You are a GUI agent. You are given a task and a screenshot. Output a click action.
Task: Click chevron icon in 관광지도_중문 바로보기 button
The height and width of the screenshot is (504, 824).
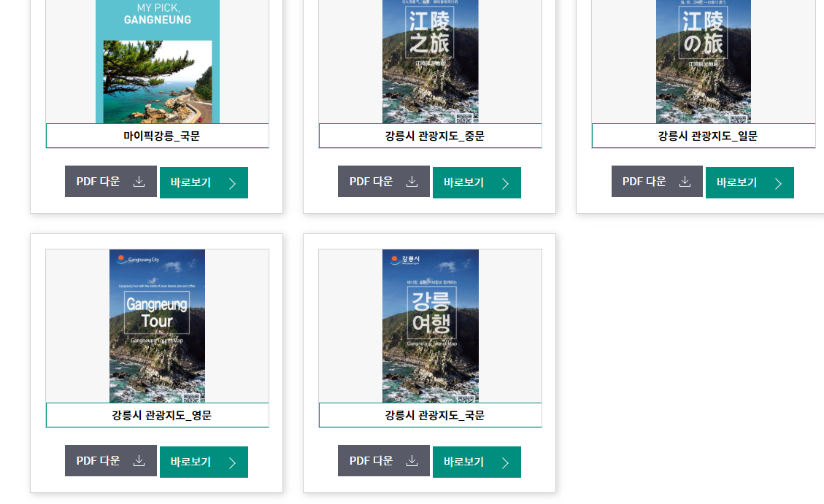[506, 183]
